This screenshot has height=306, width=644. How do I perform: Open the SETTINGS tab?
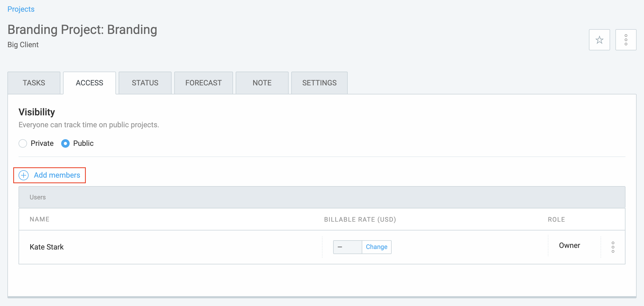pos(319,83)
